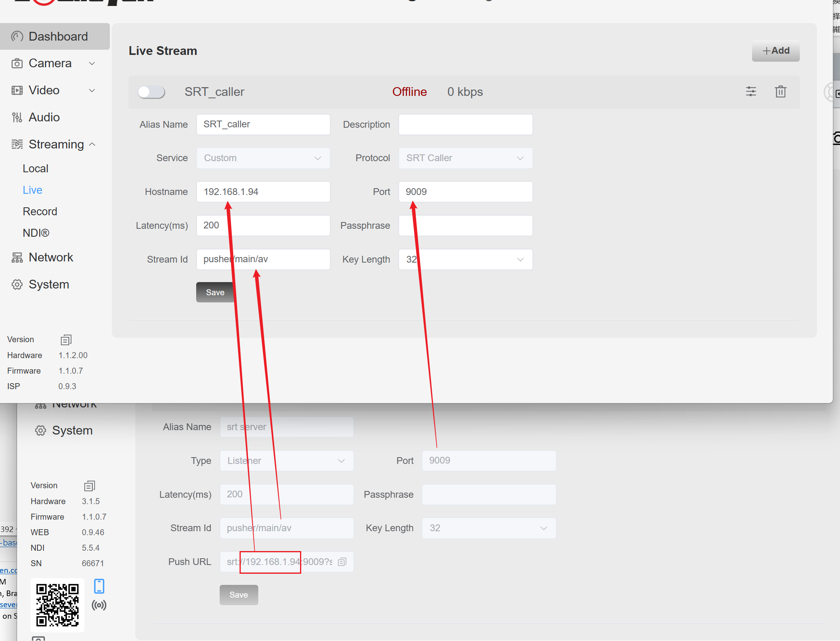Image resolution: width=840 pixels, height=641 pixels.
Task: Open the Key Length dropdown showing 32
Action: pyautogui.click(x=465, y=259)
